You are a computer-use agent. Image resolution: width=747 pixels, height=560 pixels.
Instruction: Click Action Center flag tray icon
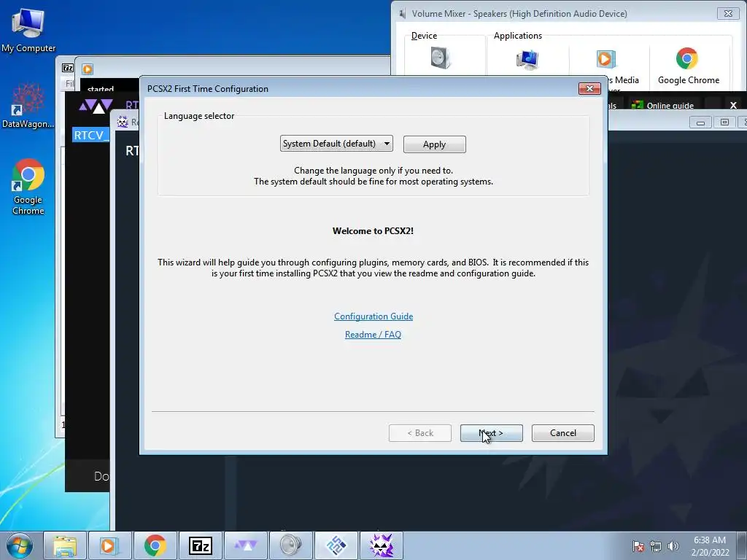pos(638,546)
